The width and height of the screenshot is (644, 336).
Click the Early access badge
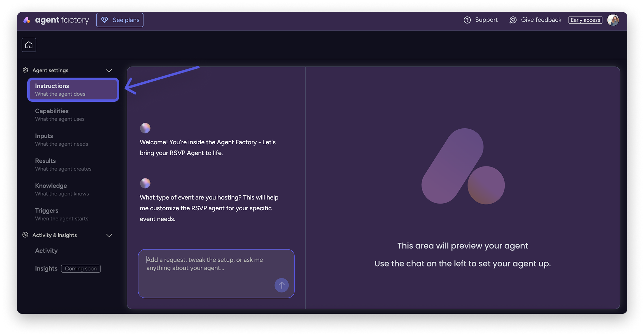[585, 20]
